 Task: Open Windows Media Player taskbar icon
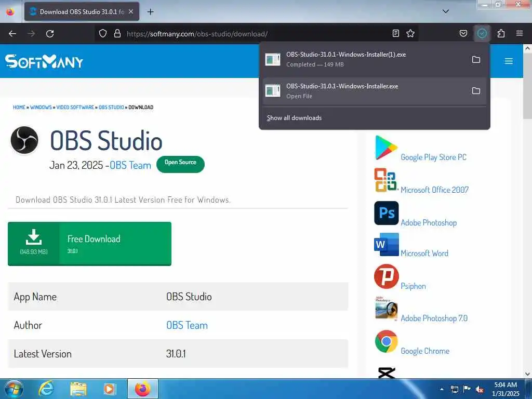[110, 389]
